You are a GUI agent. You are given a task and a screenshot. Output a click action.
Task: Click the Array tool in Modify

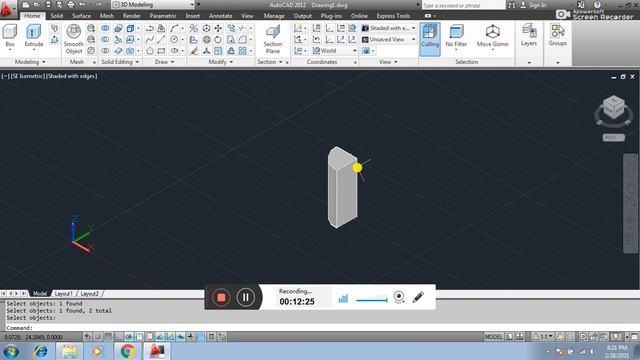pos(242,51)
